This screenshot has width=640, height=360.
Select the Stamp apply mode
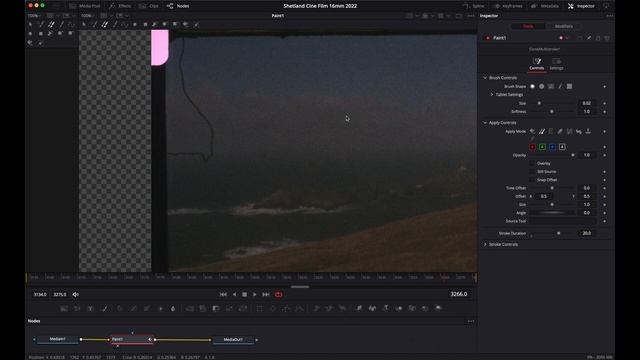[x=588, y=131]
